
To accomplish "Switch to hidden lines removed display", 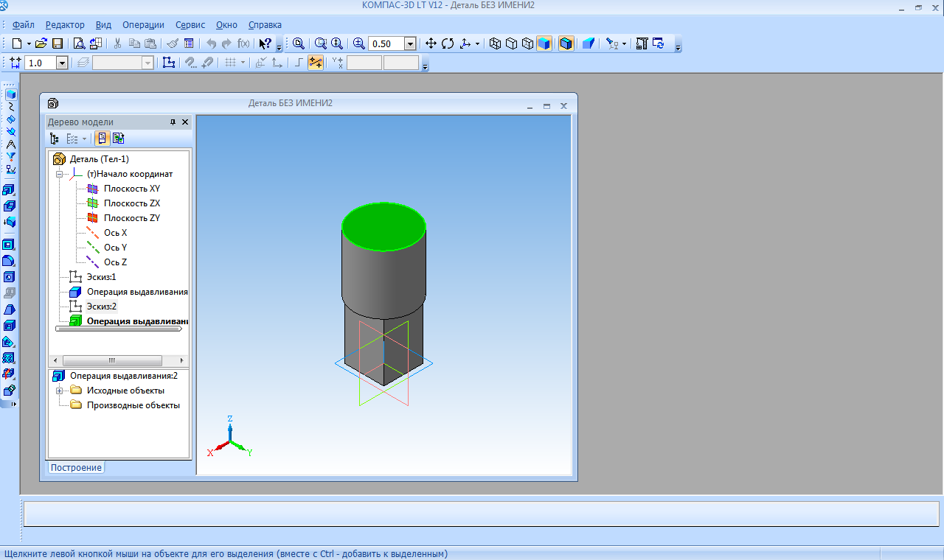I will pos(511,43).
